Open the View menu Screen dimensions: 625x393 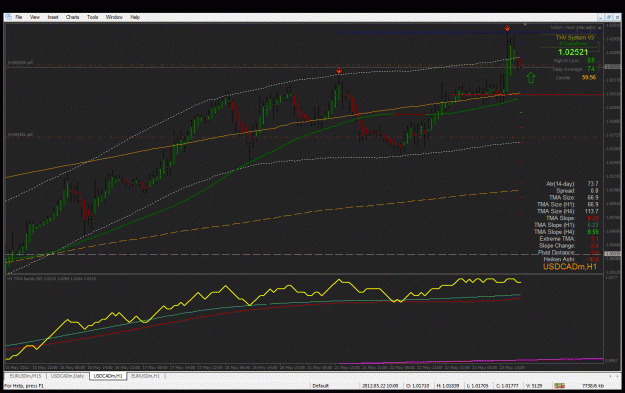point(35,17)
